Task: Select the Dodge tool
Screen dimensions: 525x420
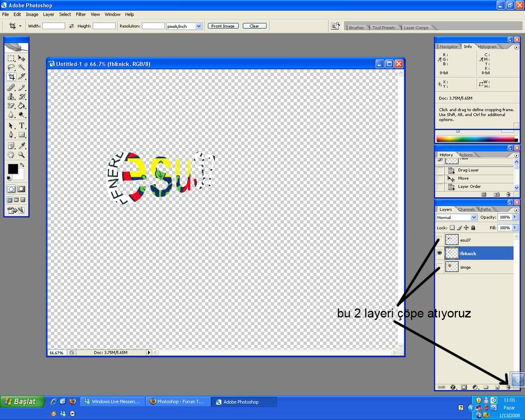Action: click(22, 115)
